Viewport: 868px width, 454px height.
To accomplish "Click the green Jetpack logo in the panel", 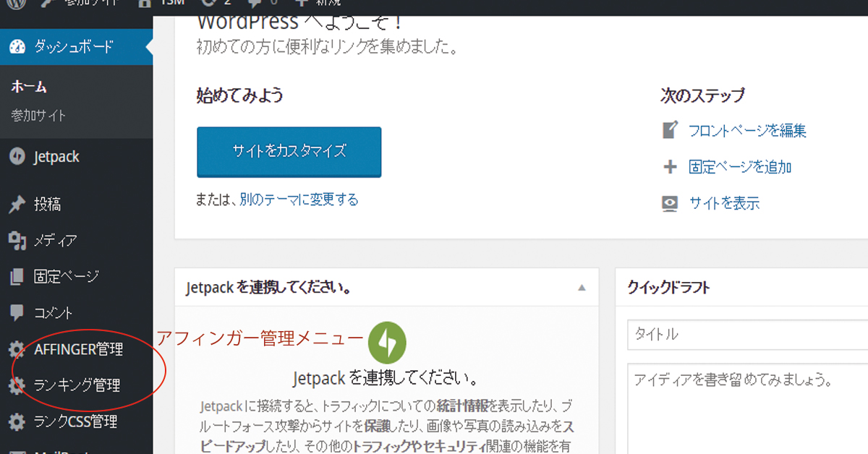I will (387, 342).
